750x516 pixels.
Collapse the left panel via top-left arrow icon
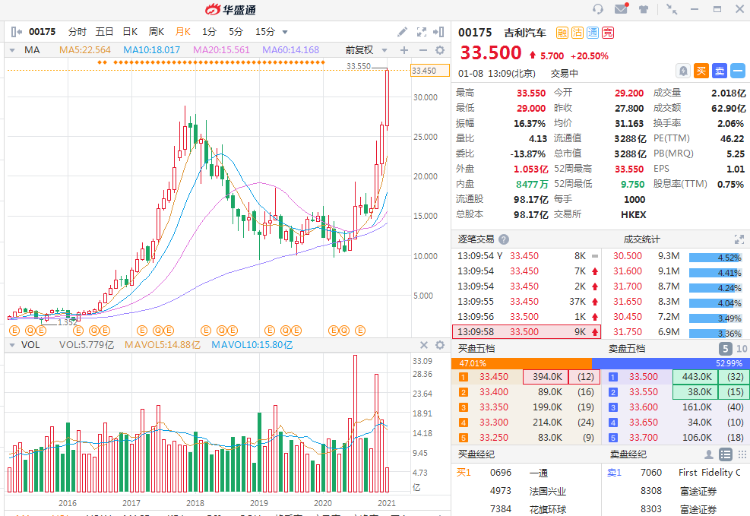click(x=16, y=32)
